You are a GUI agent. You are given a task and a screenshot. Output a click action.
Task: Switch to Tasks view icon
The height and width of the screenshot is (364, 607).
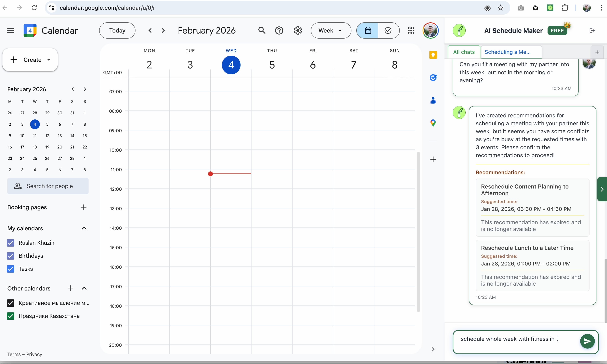[388, 30]
